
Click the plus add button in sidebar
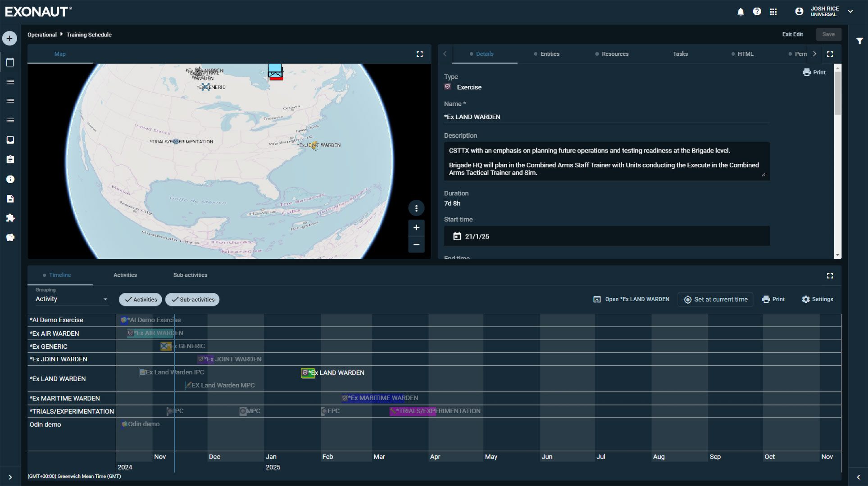click(9, 39)
